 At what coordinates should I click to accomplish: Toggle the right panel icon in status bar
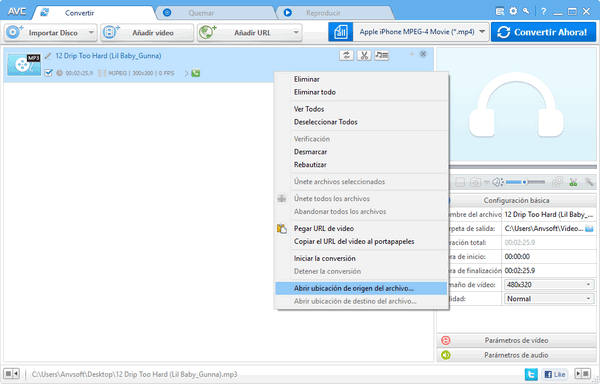click(582, 373)
